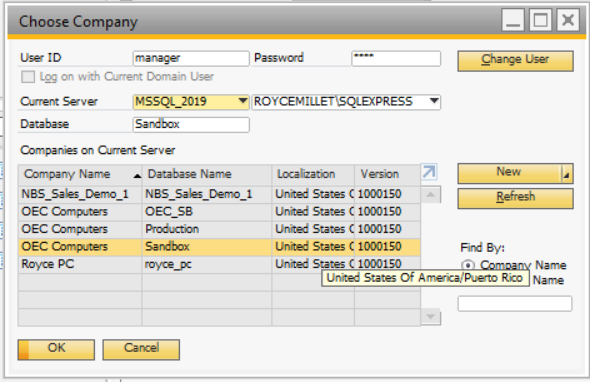Viewport: 590px width, 382px height.
Task: Click OEC Computers in the Sandbox row
Action: click(x=80, y=247)
